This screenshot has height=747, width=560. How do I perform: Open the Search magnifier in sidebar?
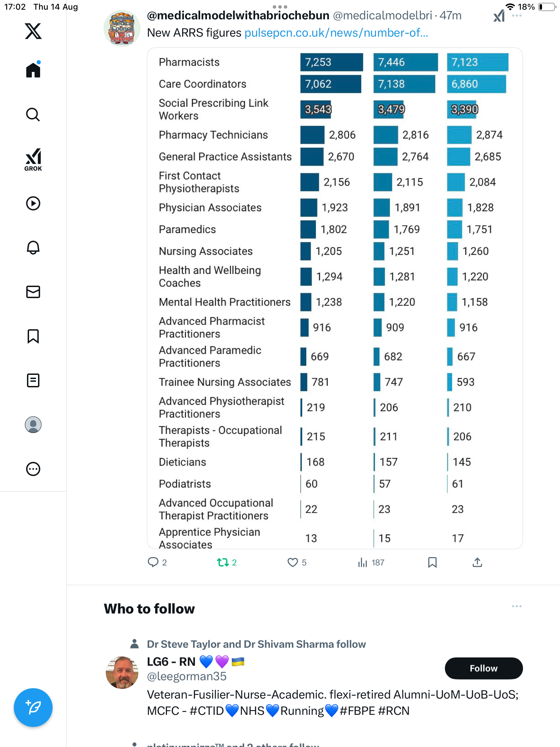point(33,114)
